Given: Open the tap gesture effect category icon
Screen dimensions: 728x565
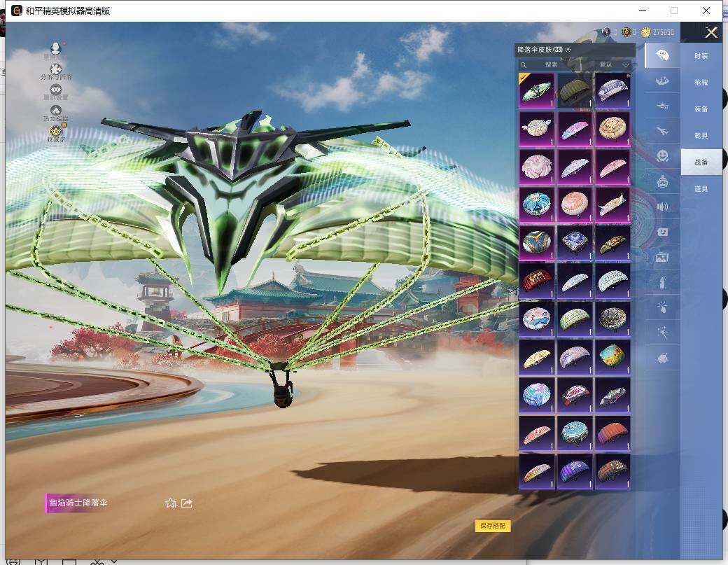Looking at the screenshot, I should [662, 307].
